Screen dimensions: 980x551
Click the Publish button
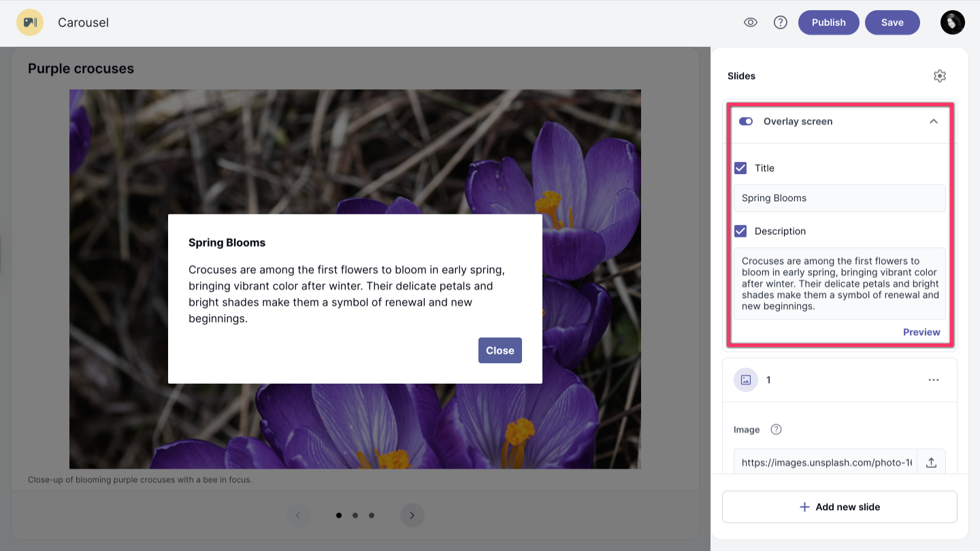pos(828,22)
